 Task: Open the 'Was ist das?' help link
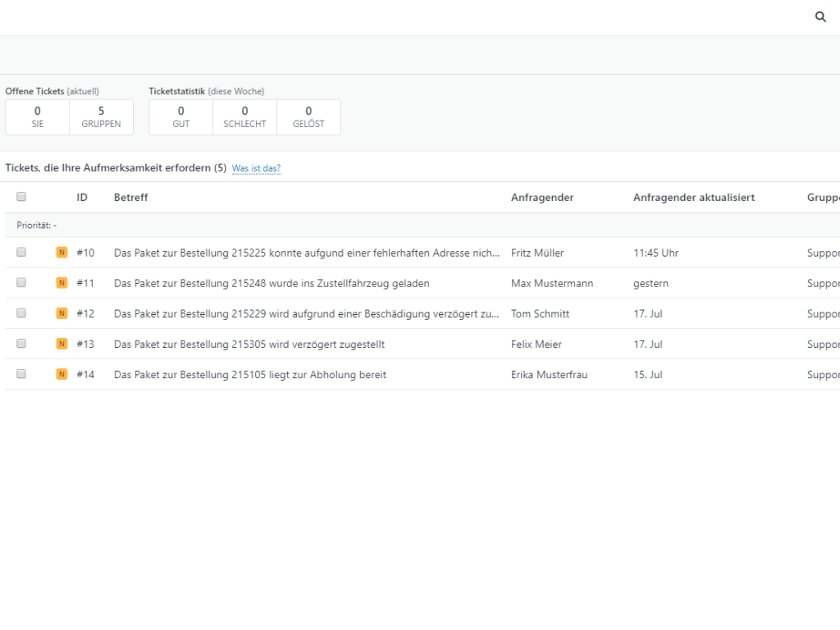[256, 168]
